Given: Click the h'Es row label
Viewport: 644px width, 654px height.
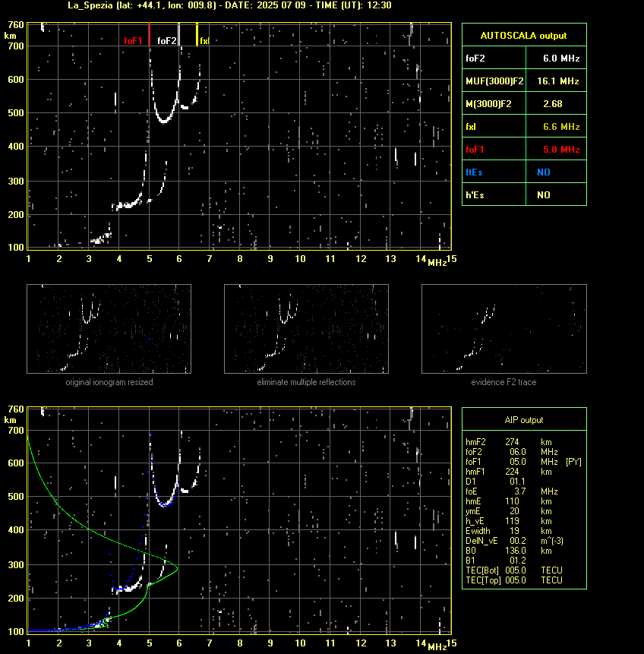Looking at the screenshot, I should pyautogui.click(x=475, y=194).
